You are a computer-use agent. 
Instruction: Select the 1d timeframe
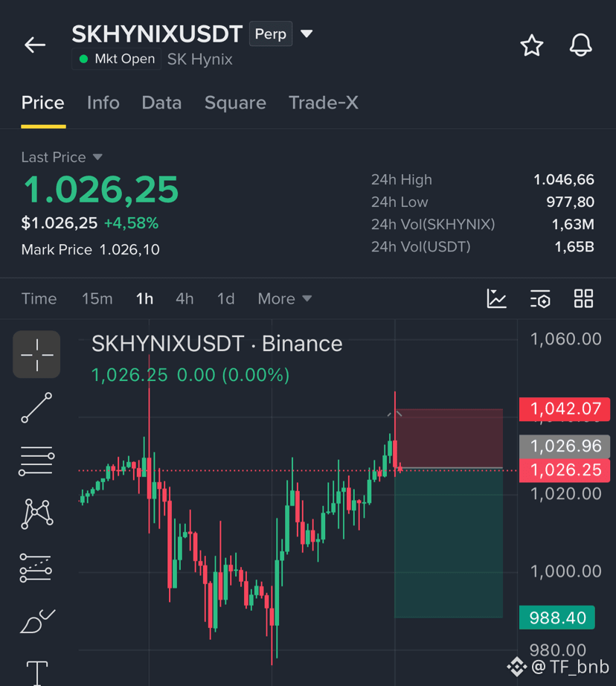225,299
